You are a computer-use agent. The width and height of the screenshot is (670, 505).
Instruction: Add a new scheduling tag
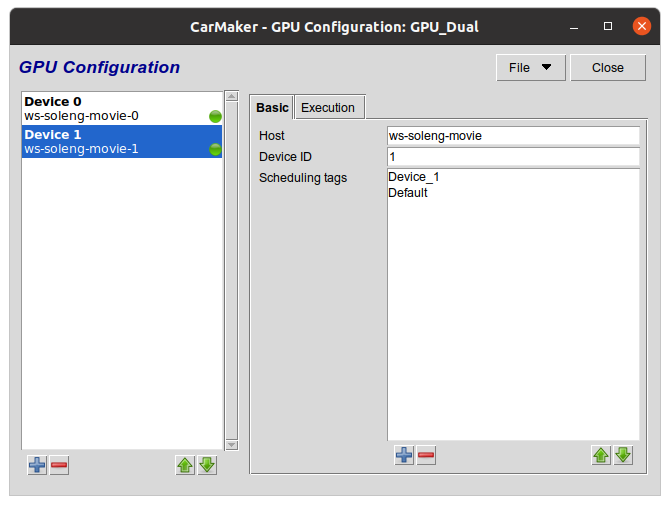(404, 455)
